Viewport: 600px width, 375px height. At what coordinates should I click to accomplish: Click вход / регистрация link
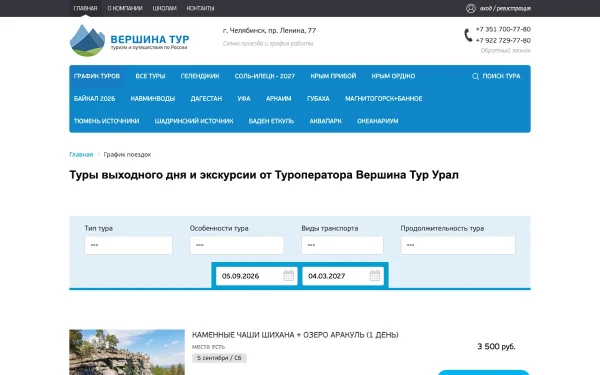(x=505, y=8)
